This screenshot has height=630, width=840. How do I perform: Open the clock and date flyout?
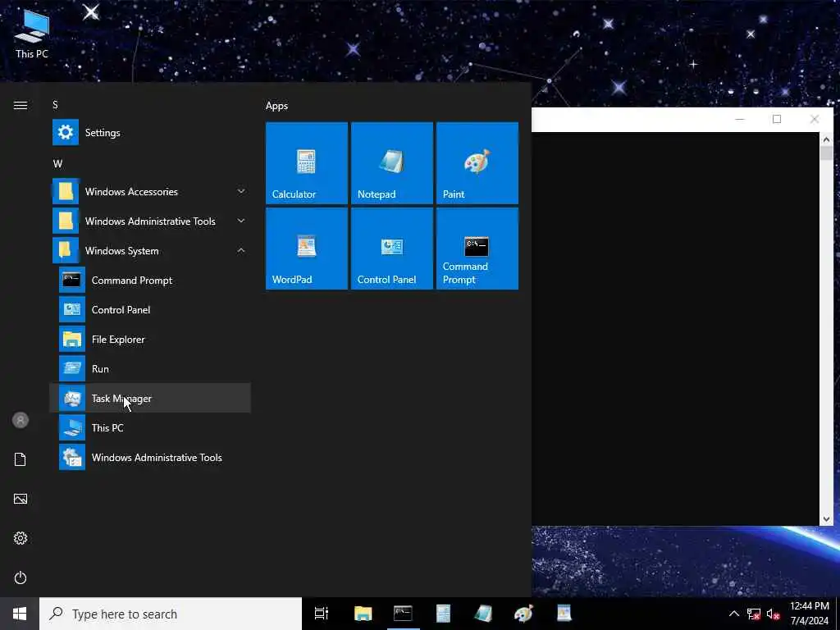[810, 614]
